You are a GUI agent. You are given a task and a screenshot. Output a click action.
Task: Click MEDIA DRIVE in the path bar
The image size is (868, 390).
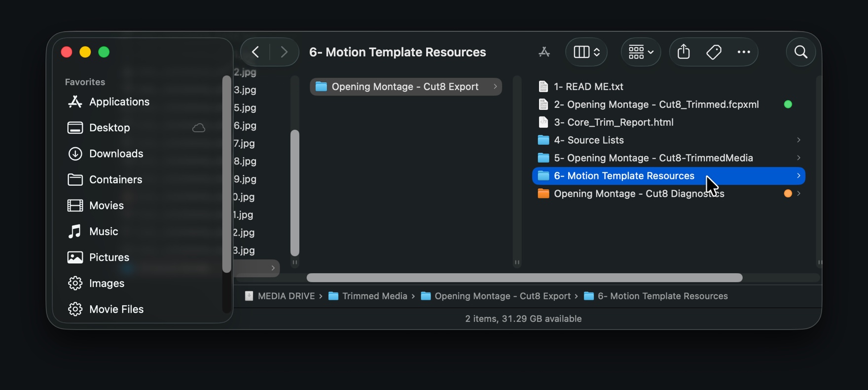[x=280, y=296]
